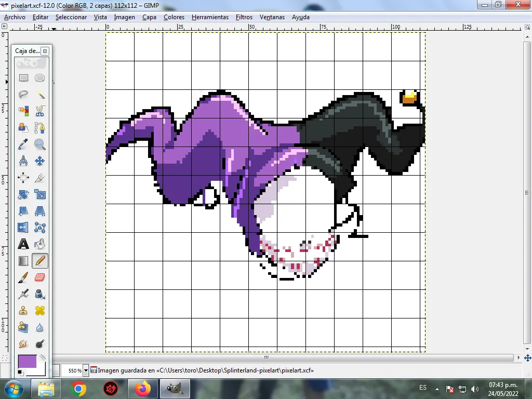Open the Ayuda menu
Viewport: 532px width, 399px height.
[301, 17]
